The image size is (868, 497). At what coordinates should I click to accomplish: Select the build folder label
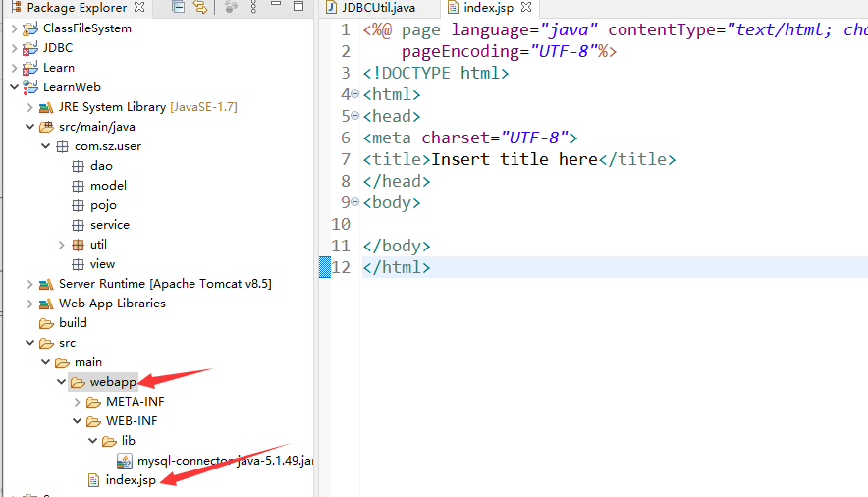point(73,323)
